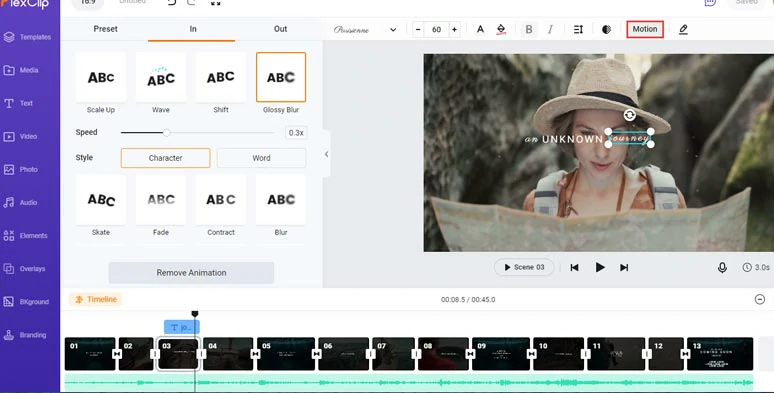Click the timeline playhead marker
The height and width of the screenshot is (393, 774).
pos(195,314)
